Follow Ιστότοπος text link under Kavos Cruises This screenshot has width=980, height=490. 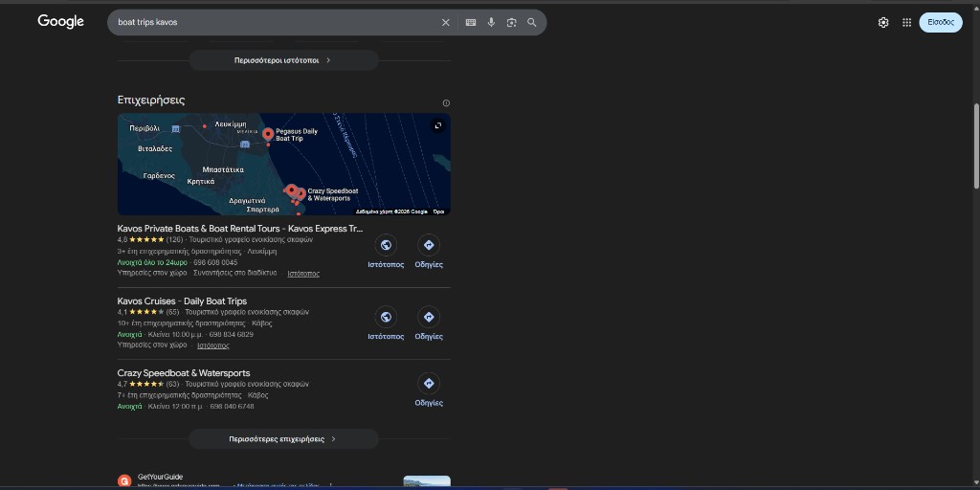pyautogui.click(x=213, y=345)
